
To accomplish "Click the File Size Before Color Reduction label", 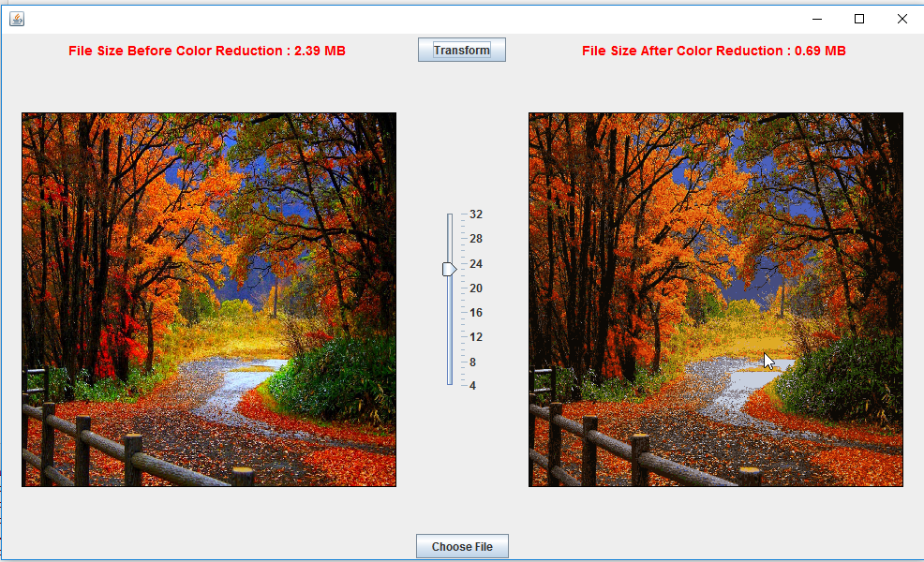I will coord(208,51).
